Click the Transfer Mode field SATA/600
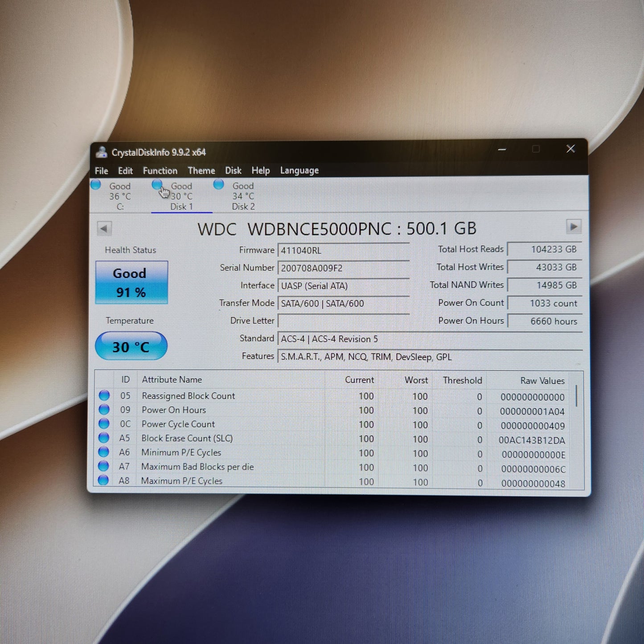Screen dimensions: 644x644 coord(344,304)
